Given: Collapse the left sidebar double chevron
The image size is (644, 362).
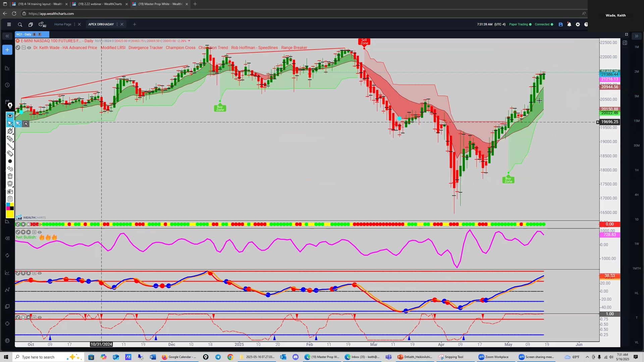Looking at the screenshot, I should [7, 36].
